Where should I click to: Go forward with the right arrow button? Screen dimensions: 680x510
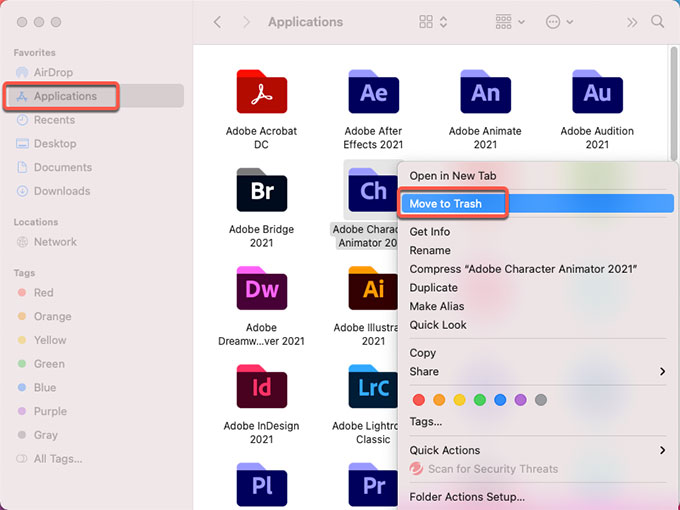tap(246, 22)
